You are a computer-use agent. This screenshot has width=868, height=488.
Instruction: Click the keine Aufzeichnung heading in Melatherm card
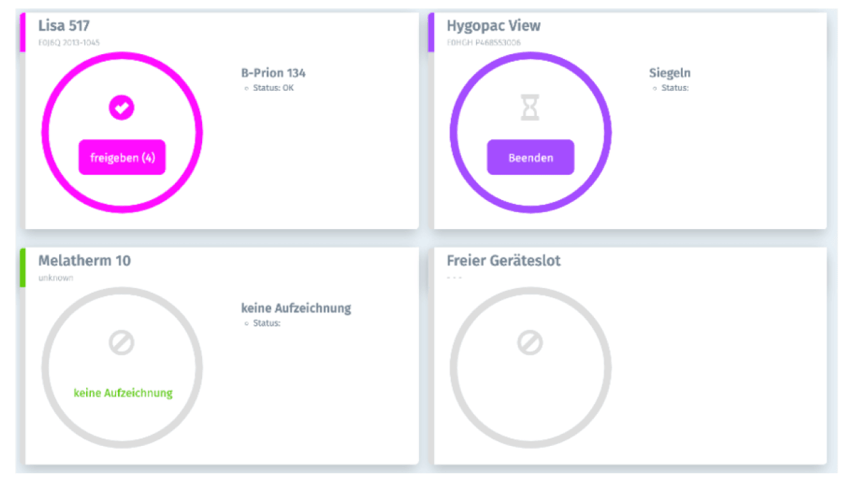[296, 308]
